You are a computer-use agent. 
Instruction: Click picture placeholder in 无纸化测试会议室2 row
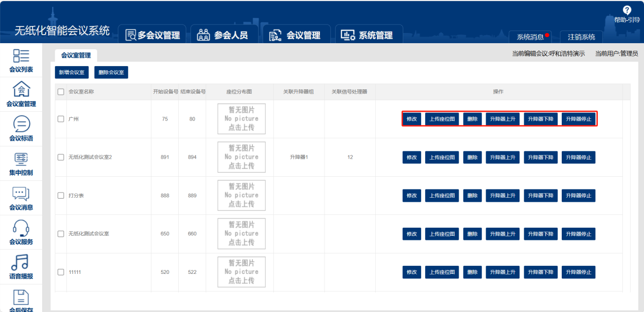(241, 157)
